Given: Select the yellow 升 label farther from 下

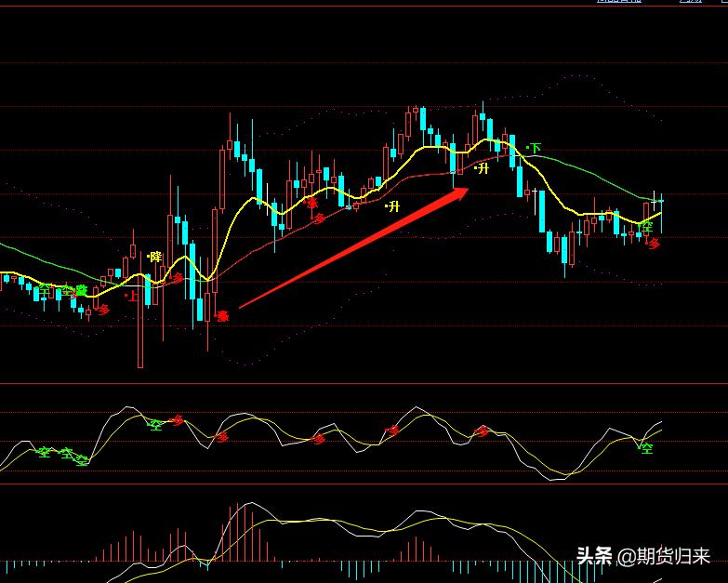Looking at the screenshot, I should point(392,206).
